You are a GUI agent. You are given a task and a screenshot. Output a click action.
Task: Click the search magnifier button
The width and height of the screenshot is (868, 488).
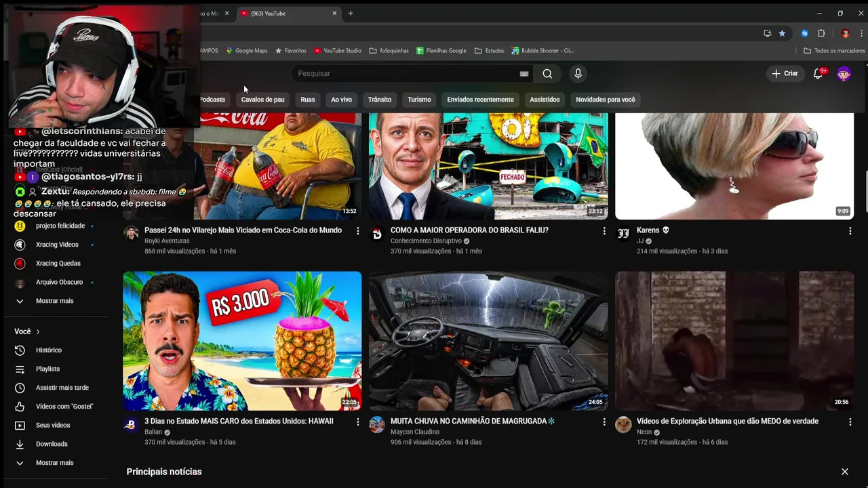(547, 73)
